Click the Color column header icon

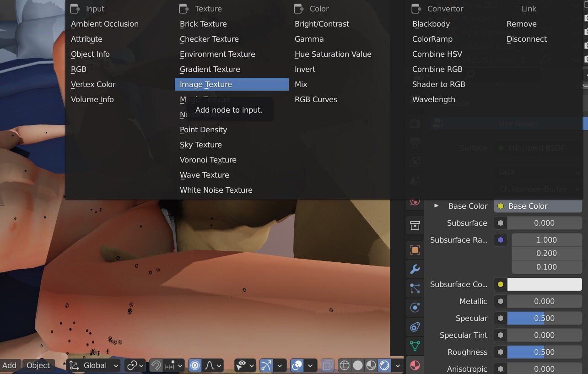pos(299,9)
